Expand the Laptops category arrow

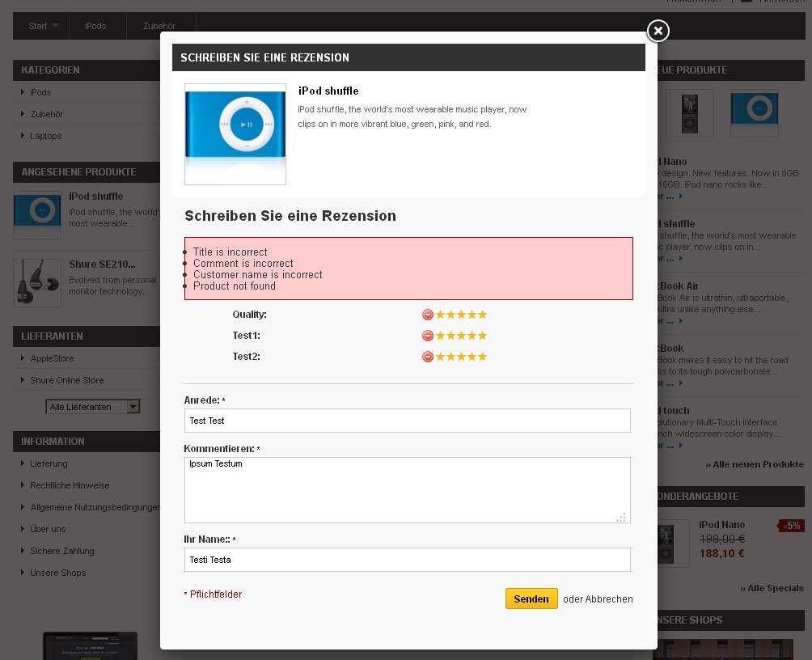tap(23, 136)
